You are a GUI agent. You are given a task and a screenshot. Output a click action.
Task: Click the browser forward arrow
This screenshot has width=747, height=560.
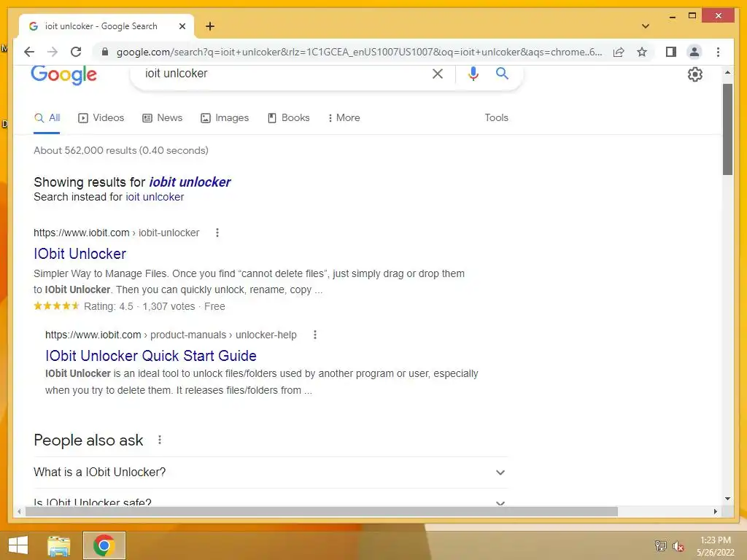pos(53,52)
